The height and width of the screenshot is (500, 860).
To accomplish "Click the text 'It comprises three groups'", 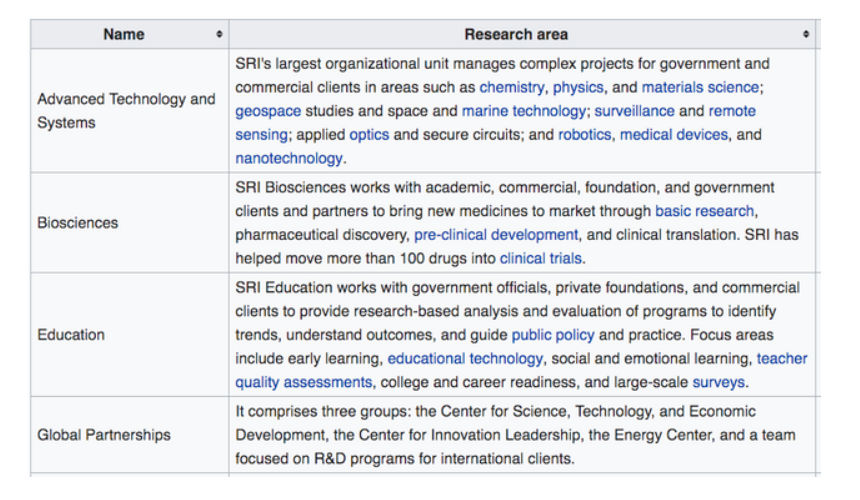I will (x=321, y=412).
